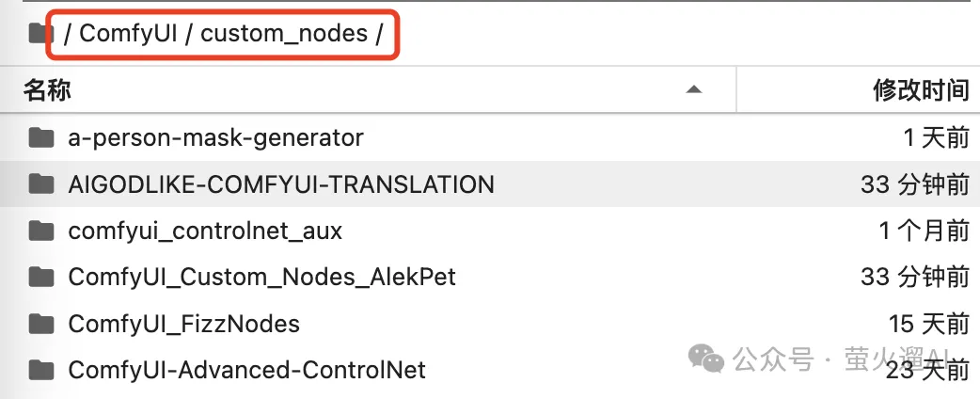The height and width of the screenshot is (399, 980).
Task: Click the 1 个月前 modified time entry
Action: 924,231
